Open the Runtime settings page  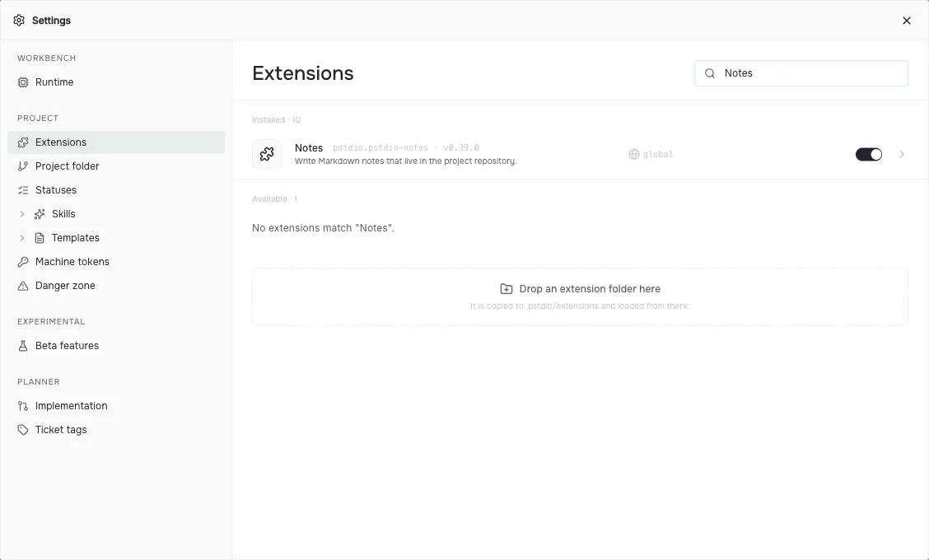tap(116, 82)
